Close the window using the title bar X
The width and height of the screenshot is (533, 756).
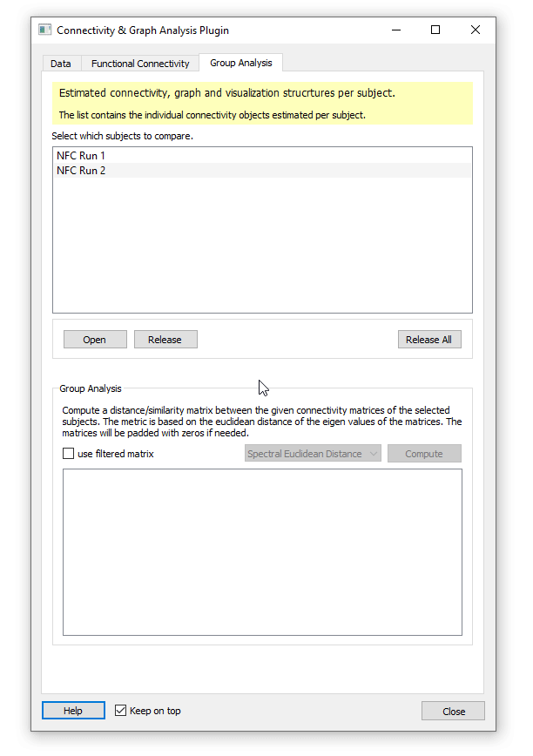(x=476, y=30)
